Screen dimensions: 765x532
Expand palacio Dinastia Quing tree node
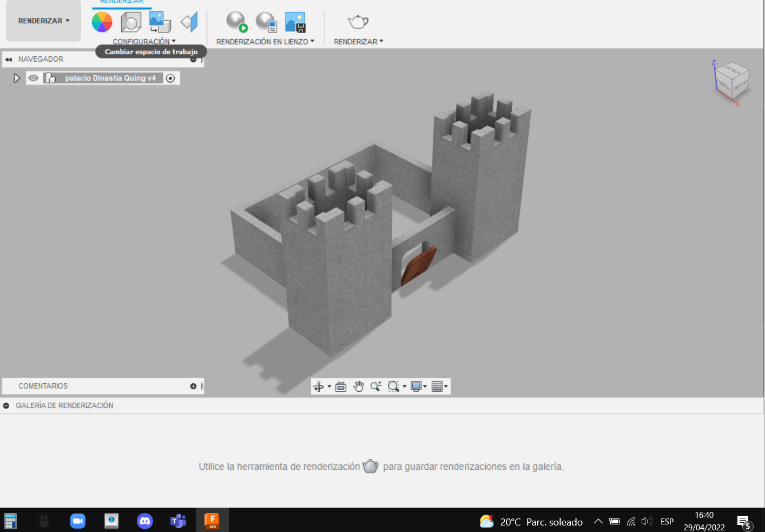tap(17, 78)
